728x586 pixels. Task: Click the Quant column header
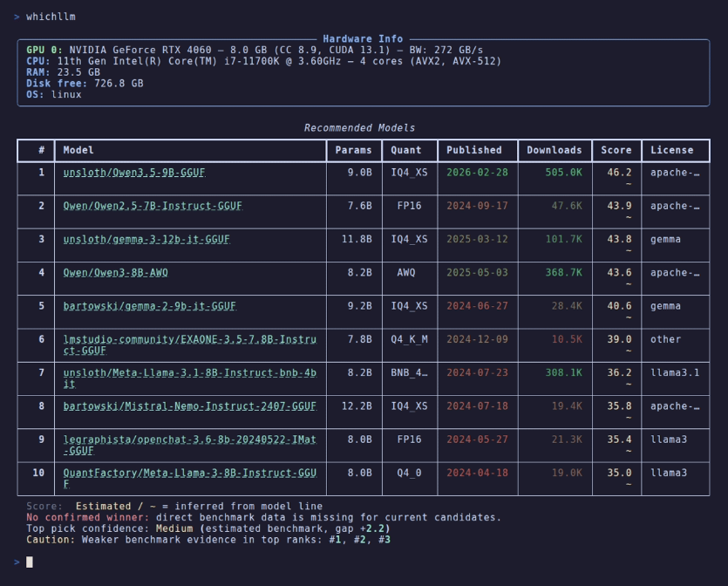(405, 151)
